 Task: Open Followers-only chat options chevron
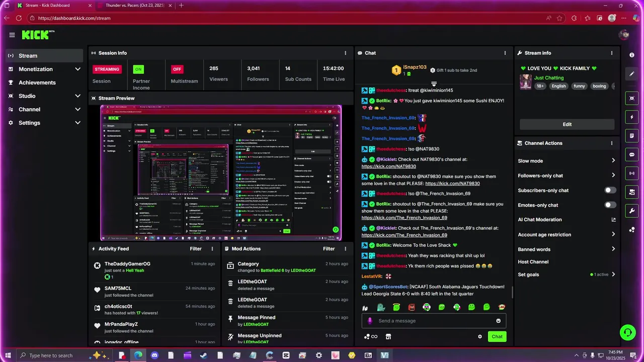click(613, 175)
